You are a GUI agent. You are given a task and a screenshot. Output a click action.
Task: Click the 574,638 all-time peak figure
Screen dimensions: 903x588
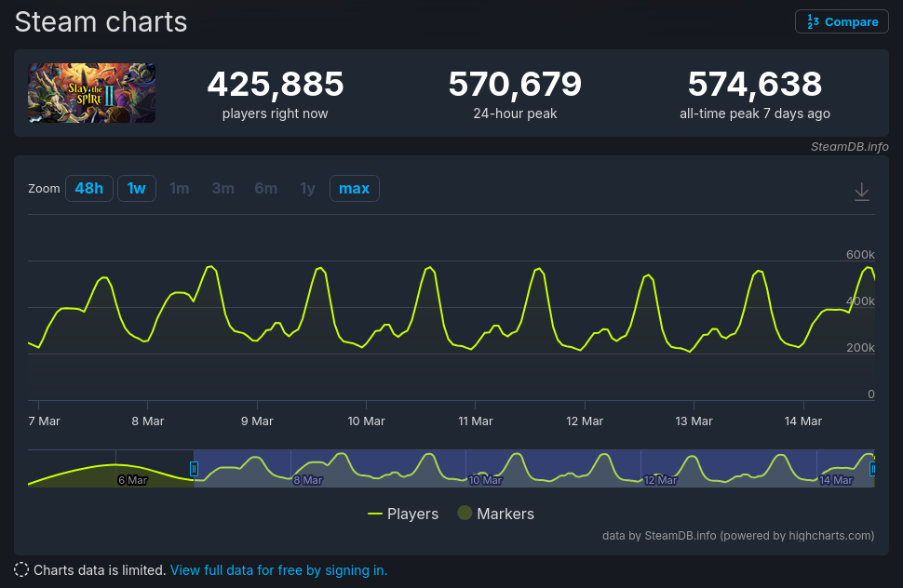(x=754, y=85)
